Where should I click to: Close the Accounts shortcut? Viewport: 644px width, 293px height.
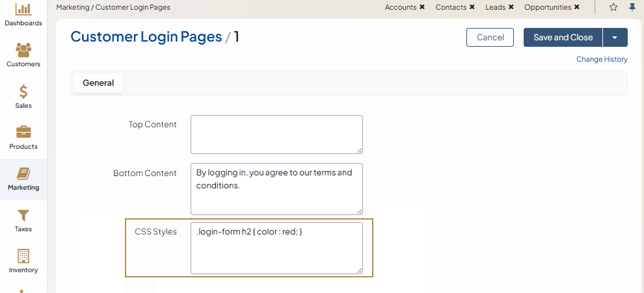click(x=422, y=7)
